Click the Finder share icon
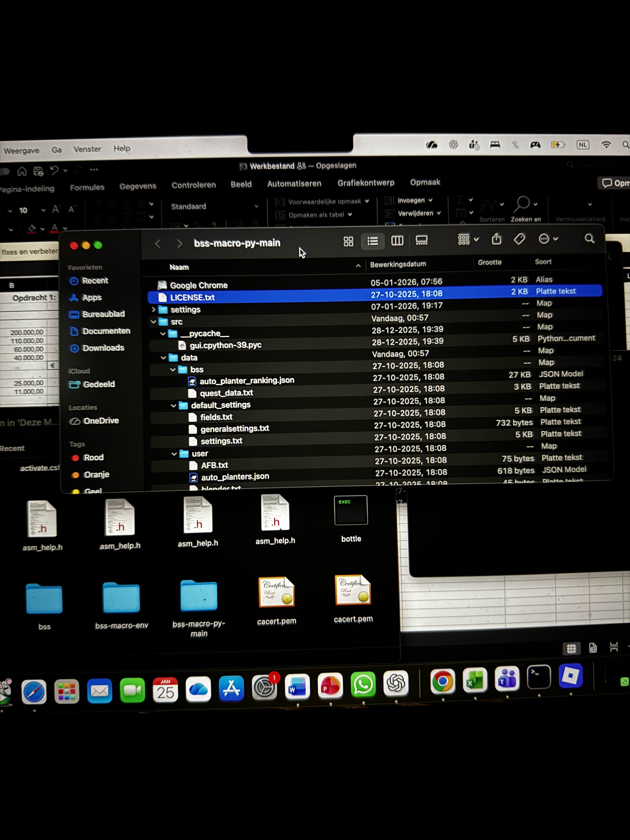Screen dimensions: 630x840 point(496,239)
